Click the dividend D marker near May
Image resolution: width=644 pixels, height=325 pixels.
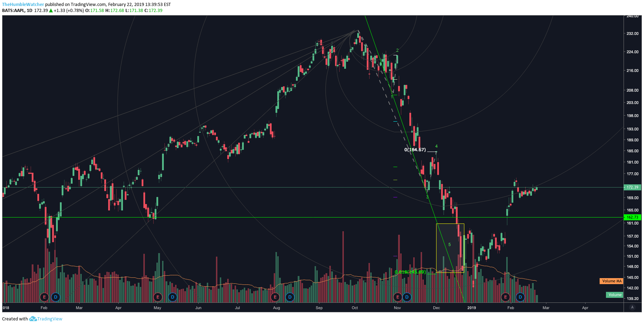coord(172,297)
